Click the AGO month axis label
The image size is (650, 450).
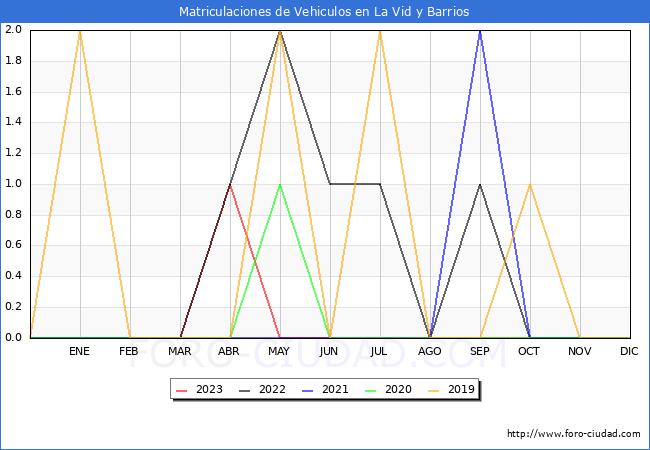coord(429,351)
